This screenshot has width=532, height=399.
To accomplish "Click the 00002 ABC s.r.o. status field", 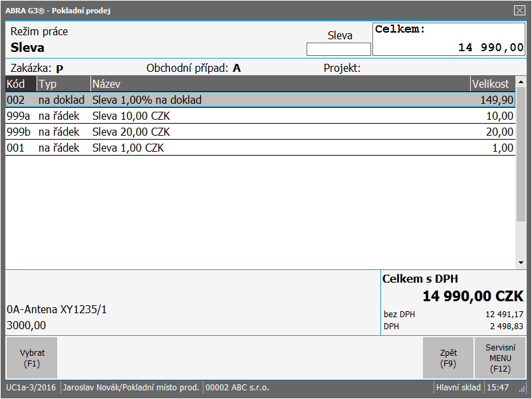I will point(236,387).
